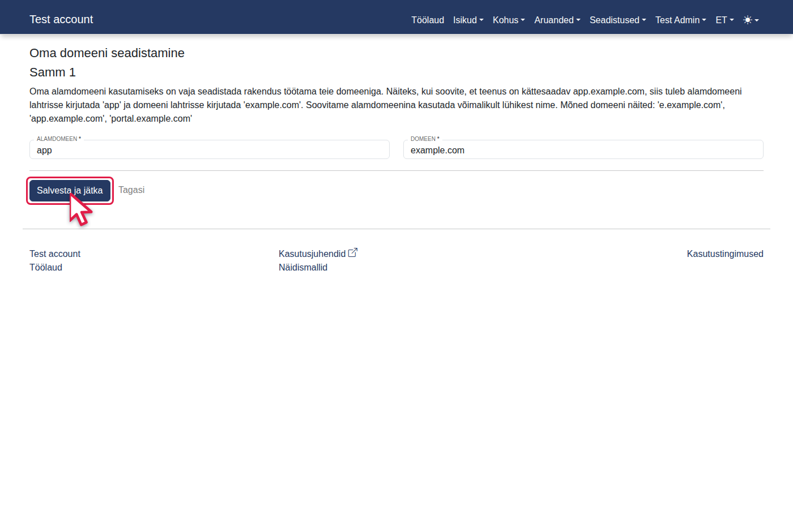Click the Test account brand link in navbar

pyautogui.click(x=61, y=19)
